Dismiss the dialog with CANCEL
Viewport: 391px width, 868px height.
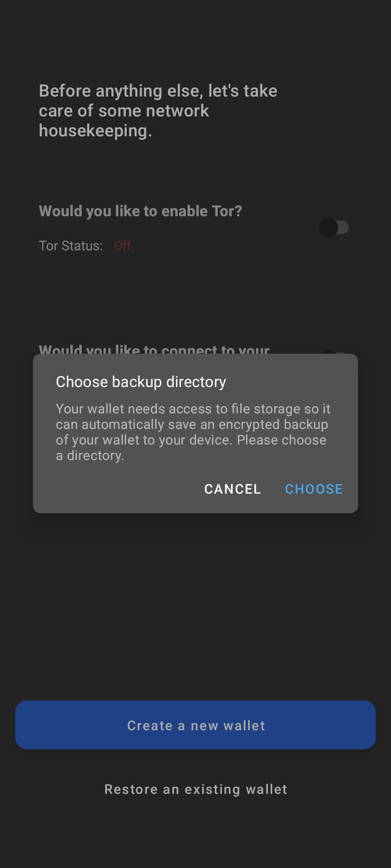(232, 489)
